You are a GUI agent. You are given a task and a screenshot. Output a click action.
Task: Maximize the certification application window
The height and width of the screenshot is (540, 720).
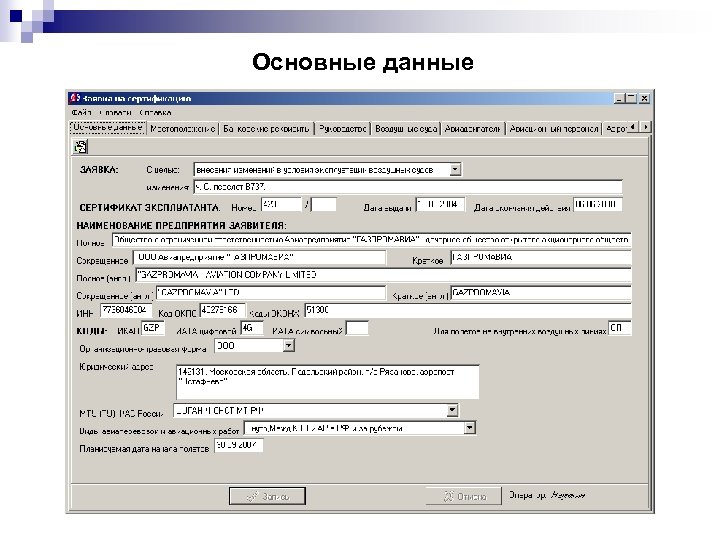[631, 98]
